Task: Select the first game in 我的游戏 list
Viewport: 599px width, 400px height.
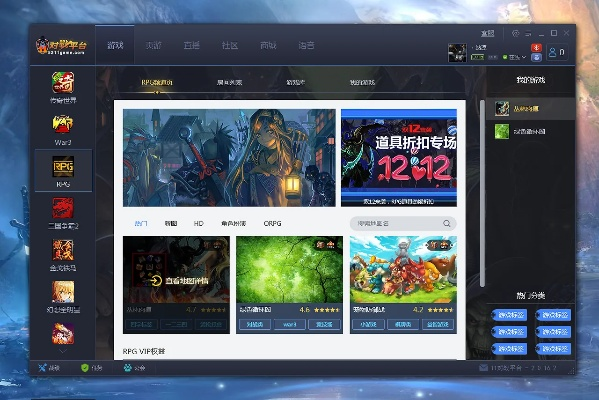Action: click(530, 109)
